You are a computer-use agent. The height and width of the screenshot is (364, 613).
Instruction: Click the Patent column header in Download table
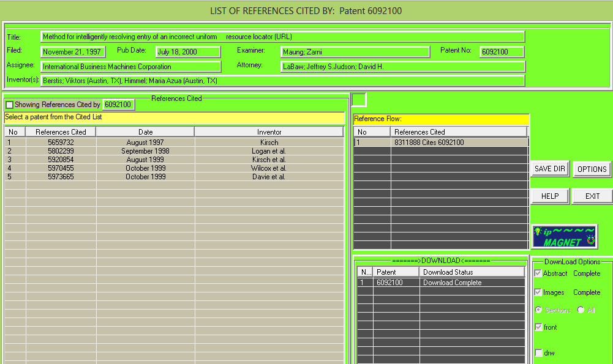click(x=396, y=272)
